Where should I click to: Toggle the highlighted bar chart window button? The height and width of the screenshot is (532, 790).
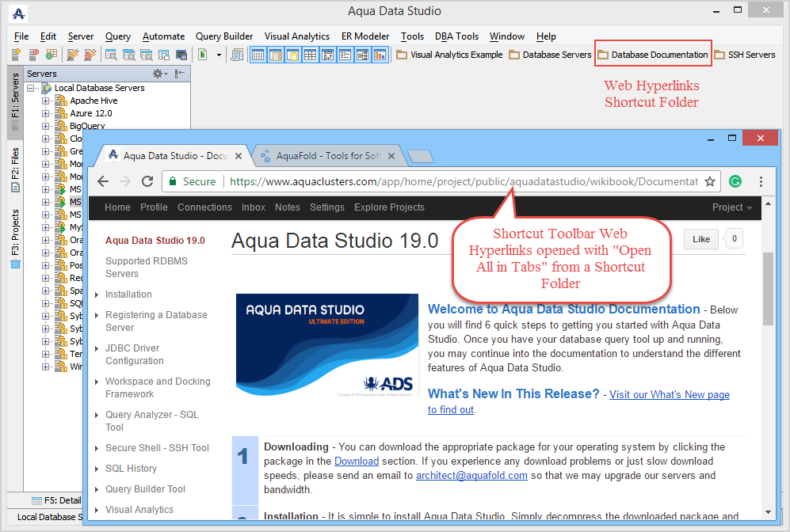click(380, 55)
